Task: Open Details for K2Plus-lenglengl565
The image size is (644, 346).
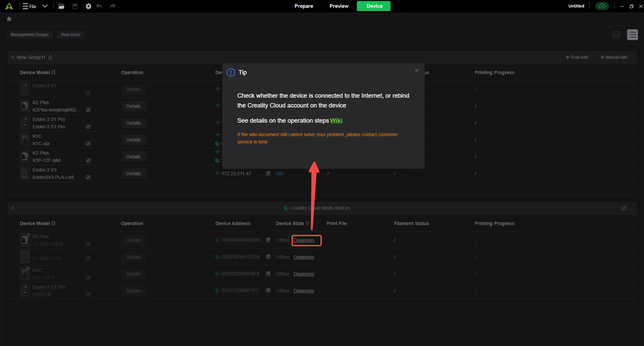Action: pos(133,106)
